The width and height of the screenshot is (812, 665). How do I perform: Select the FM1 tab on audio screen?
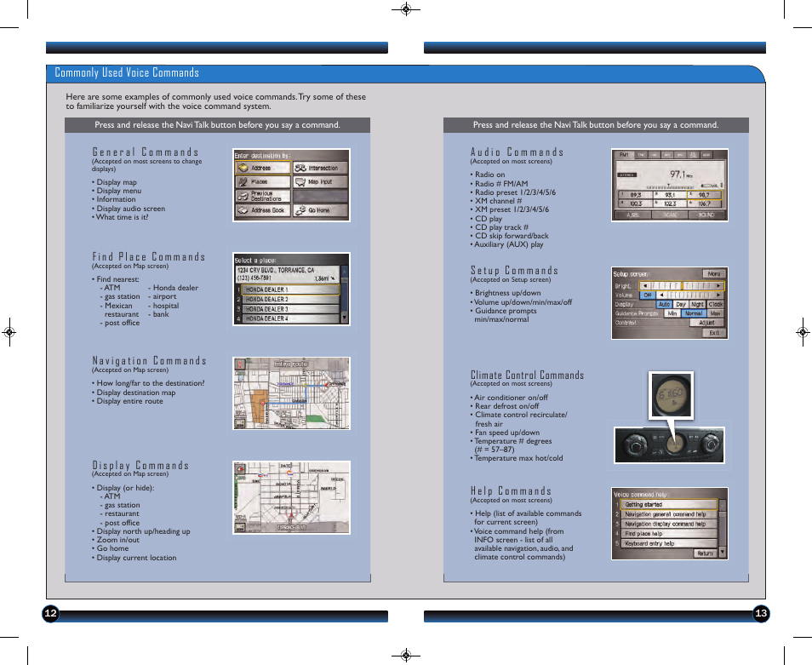(x=624, y=155)
